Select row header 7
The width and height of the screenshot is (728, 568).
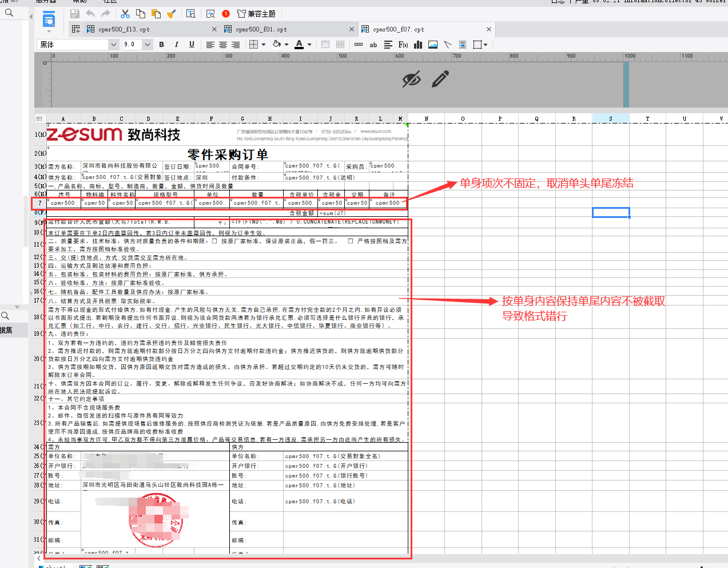[40, 203]
